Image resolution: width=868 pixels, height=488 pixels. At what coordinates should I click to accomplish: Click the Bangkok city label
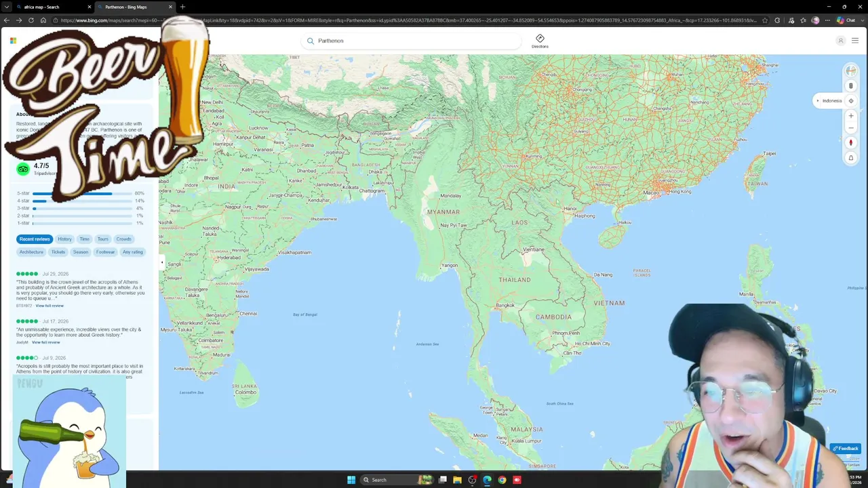click(x=505, y=305)
